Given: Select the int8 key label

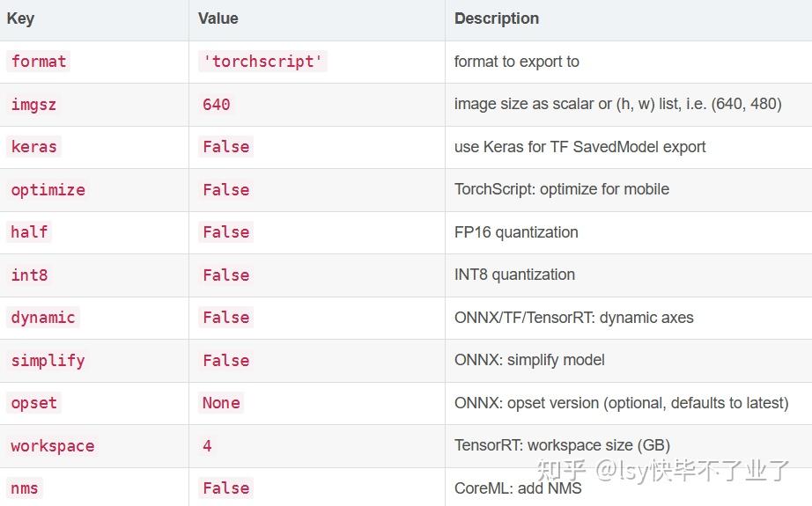Looking at the screenshot, I should pyautogui.click(x=29, y=275).
